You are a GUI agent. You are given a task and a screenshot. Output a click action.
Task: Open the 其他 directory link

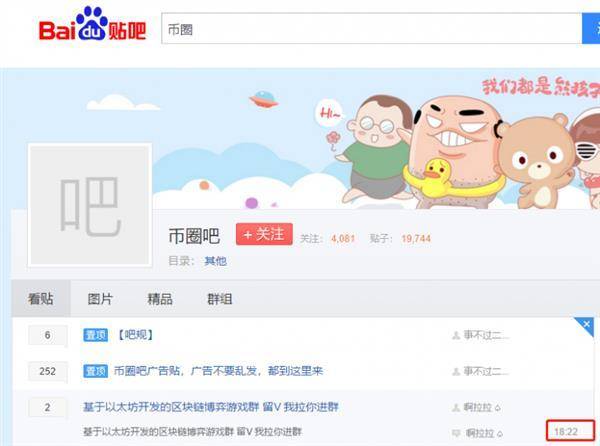(x=215, y=261)
